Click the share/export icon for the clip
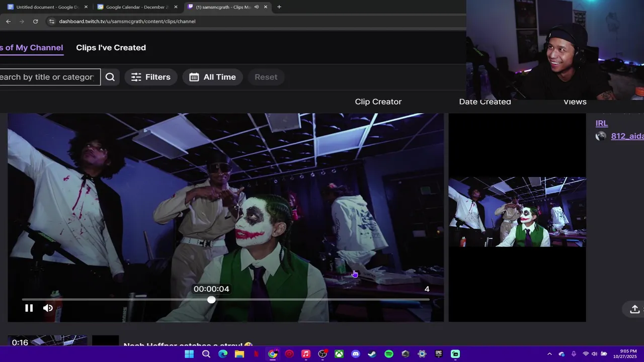644x362 pixels. click(634, 309)
